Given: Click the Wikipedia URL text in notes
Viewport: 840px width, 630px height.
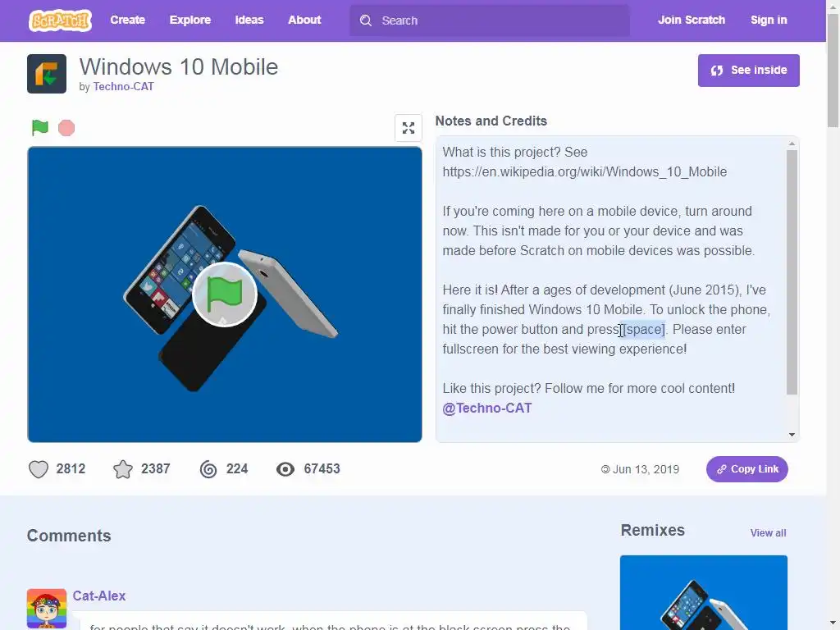Looking at the screenshot, I should point(584,172).
